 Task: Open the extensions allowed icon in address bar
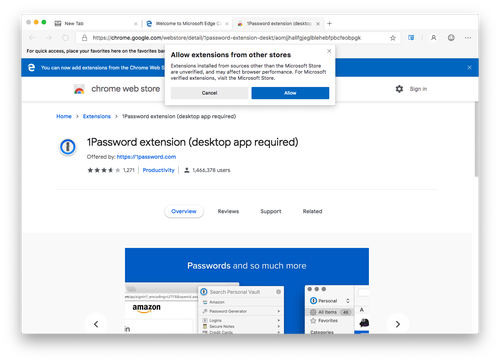[x=411, y=38]
